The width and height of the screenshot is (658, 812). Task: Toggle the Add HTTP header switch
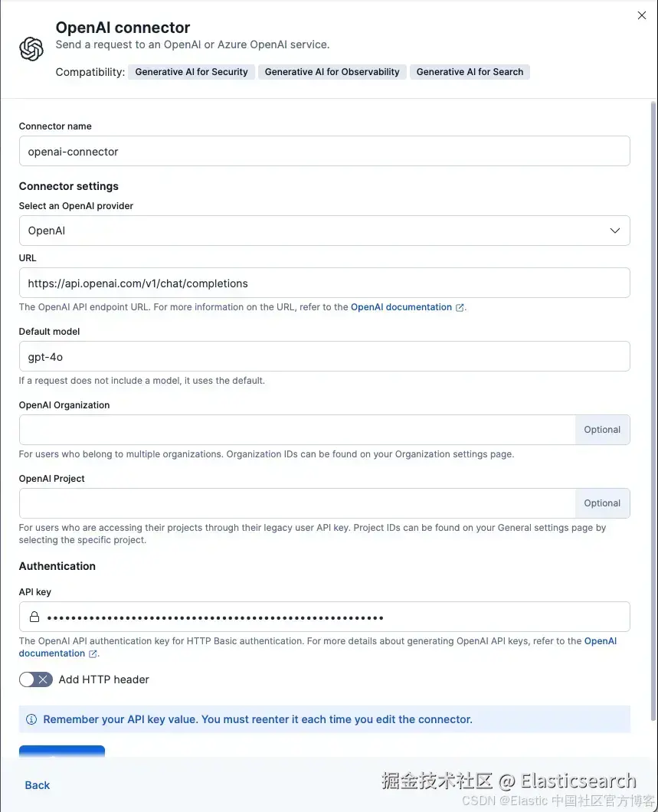[36, 679]
